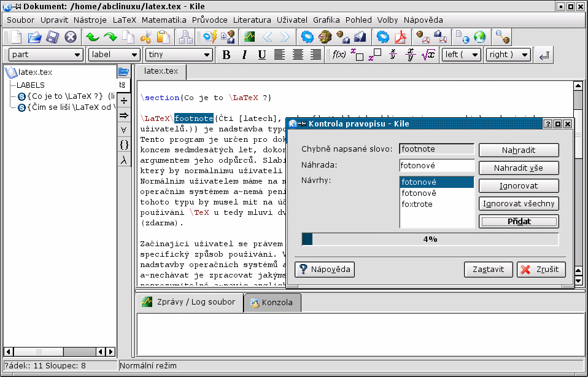Open the 'left (' delimiter dropdown
Screen dimensions: 588x377
461,55
